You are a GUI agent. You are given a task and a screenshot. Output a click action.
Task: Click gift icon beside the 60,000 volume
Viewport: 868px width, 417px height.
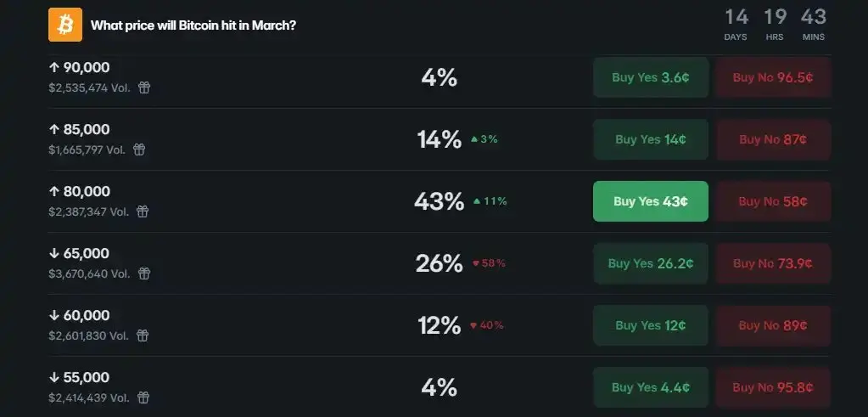click(143, 335)
